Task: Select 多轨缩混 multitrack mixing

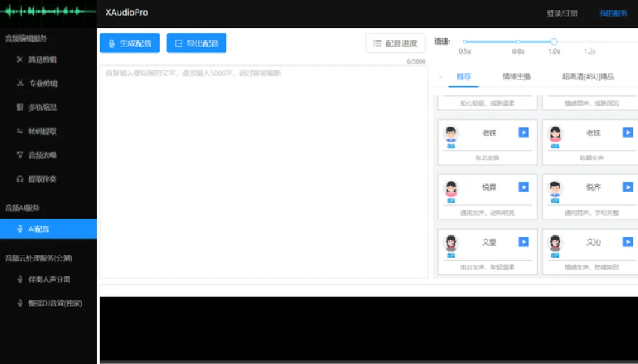Action: 42,107
